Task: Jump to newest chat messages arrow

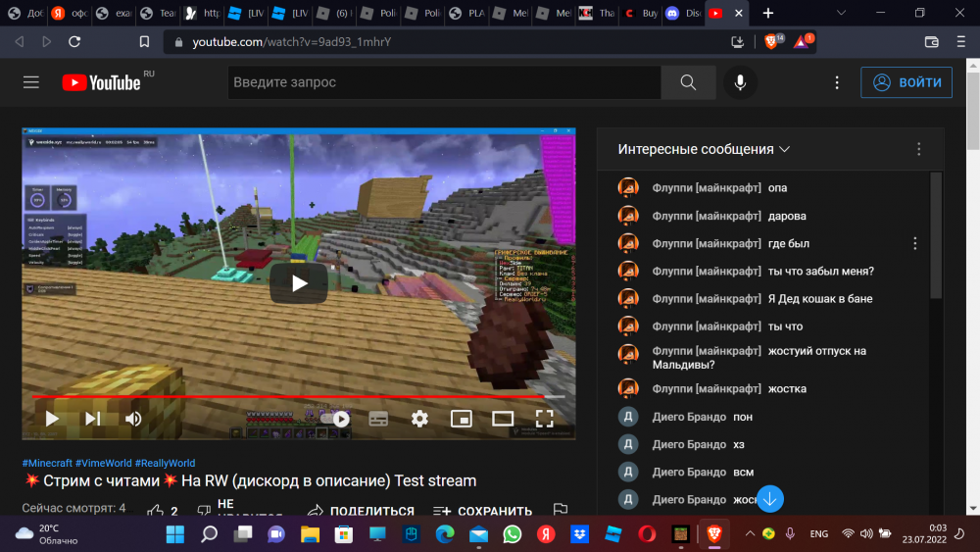Action: [770, 499]
